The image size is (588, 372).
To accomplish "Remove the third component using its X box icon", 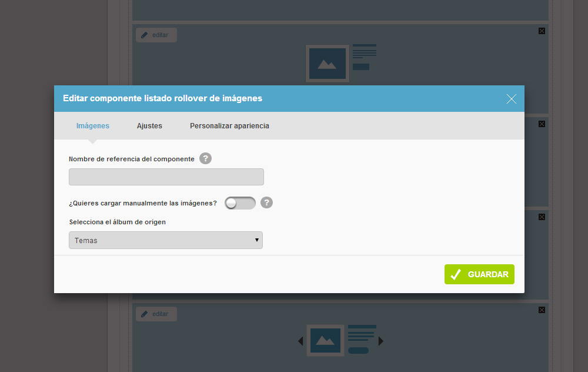I will point(542,217).
